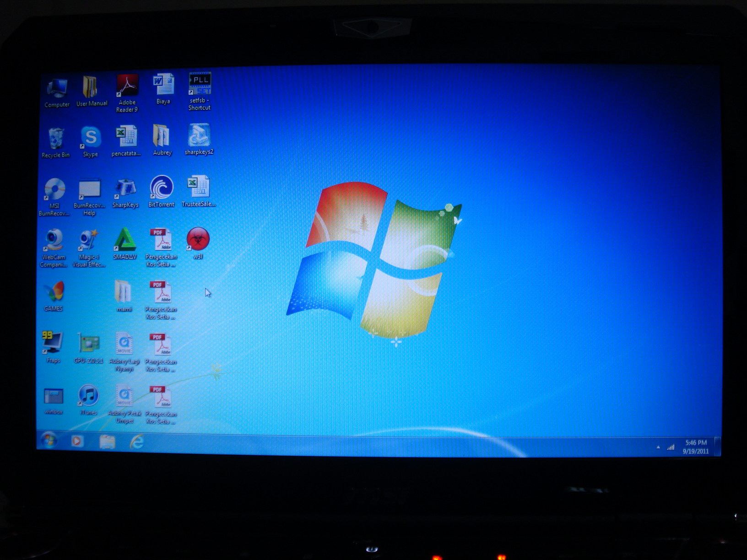This screenshot has width=747, height=560.
Task: Select the setfsb - Shortcut icon
Action: coord(200,92)
